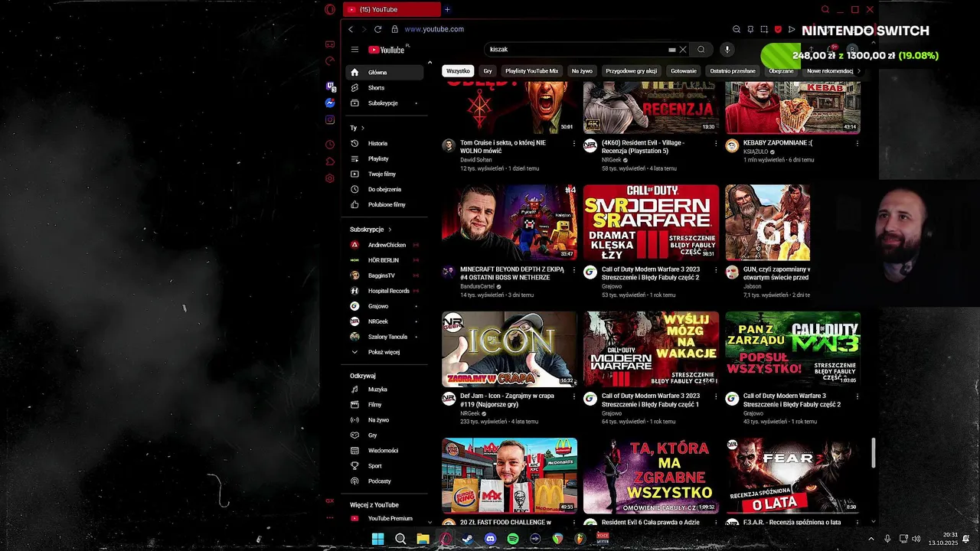Go back using the browser back arrow
980x551 pixels.
click(351, 29)
